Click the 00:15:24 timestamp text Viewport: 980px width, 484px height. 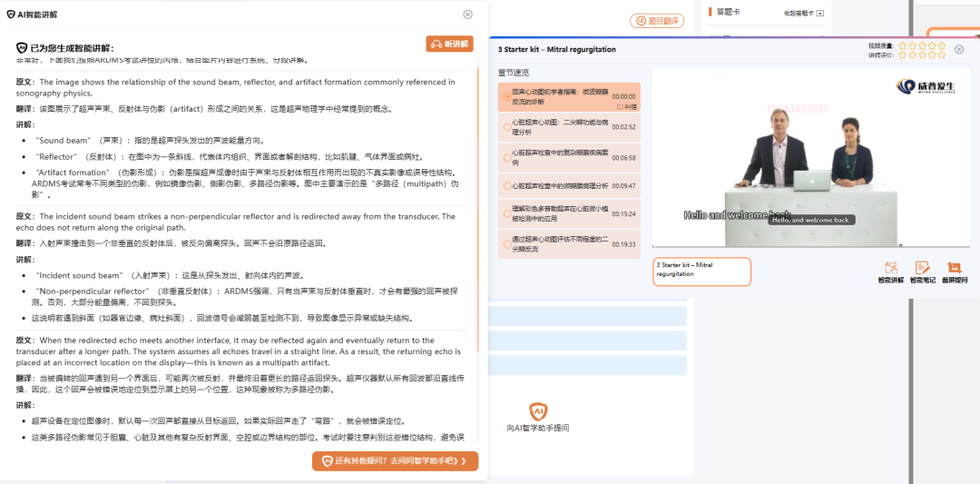[x=623, y=214]
